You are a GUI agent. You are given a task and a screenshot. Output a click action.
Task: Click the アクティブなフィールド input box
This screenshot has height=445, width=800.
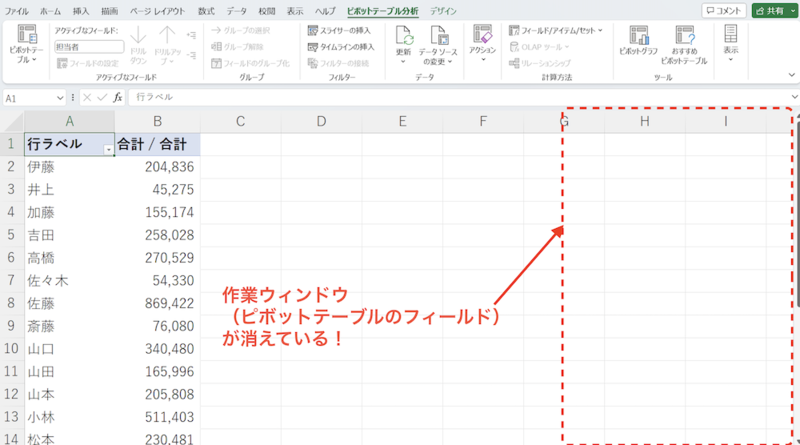89,47
